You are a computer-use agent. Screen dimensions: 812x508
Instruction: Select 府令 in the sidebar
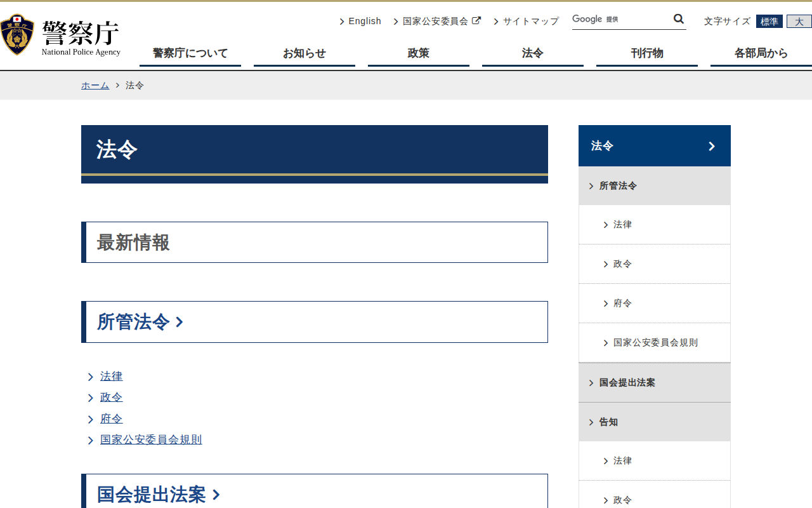655,304
